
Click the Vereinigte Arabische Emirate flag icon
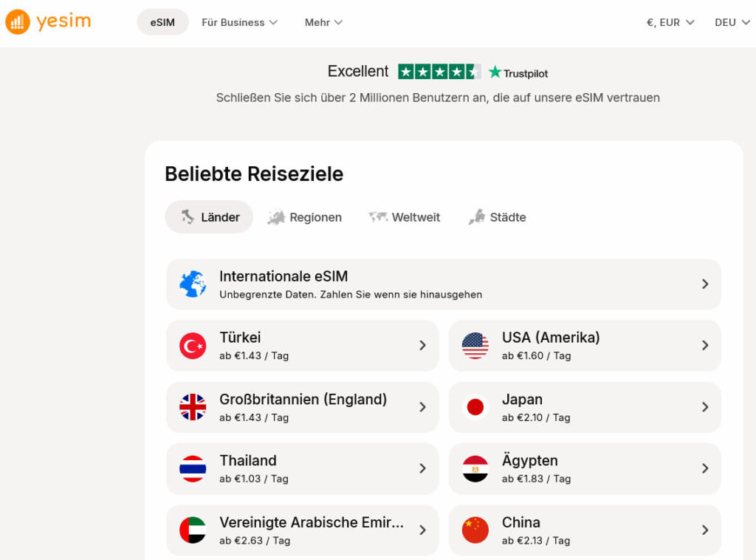click(x=193, y=530)
